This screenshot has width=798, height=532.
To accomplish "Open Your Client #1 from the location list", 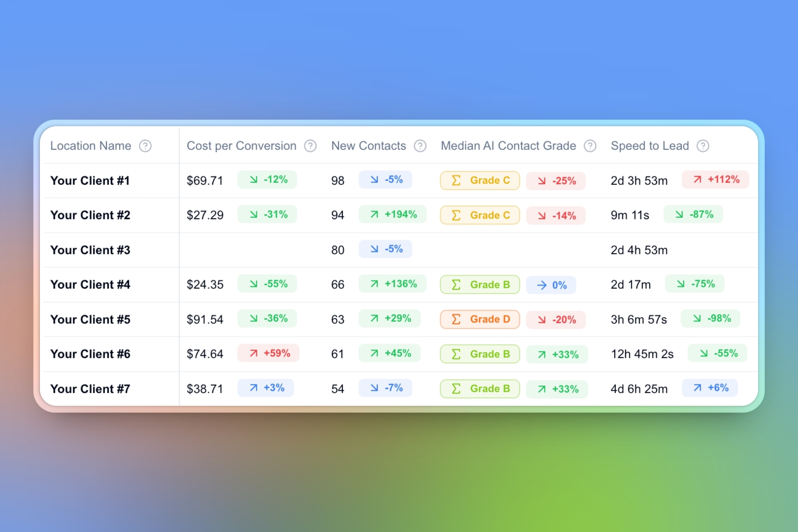I will 90,180.
